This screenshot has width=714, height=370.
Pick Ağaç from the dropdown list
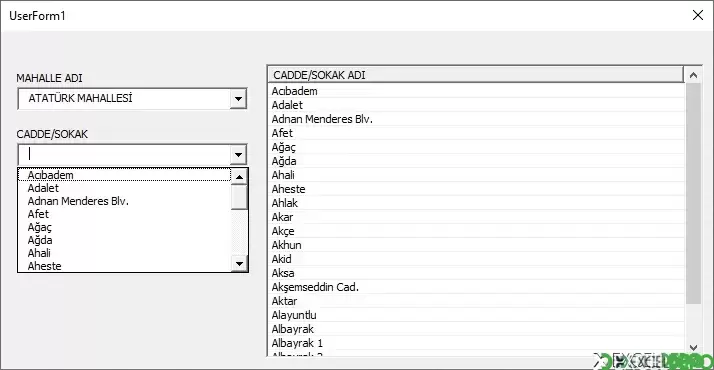click(124, 227)
